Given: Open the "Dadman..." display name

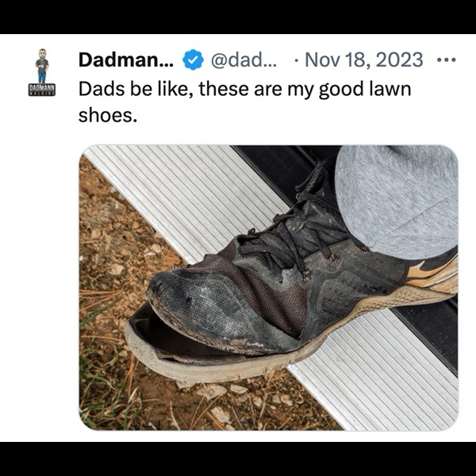Looking at the screenshot, I should (x=126, y=59).
